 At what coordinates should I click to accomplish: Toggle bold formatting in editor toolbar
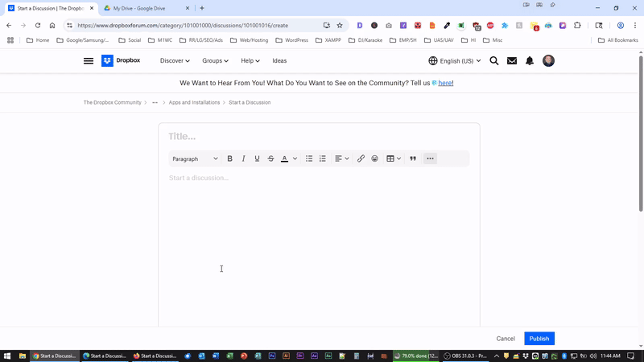point(229,158)
